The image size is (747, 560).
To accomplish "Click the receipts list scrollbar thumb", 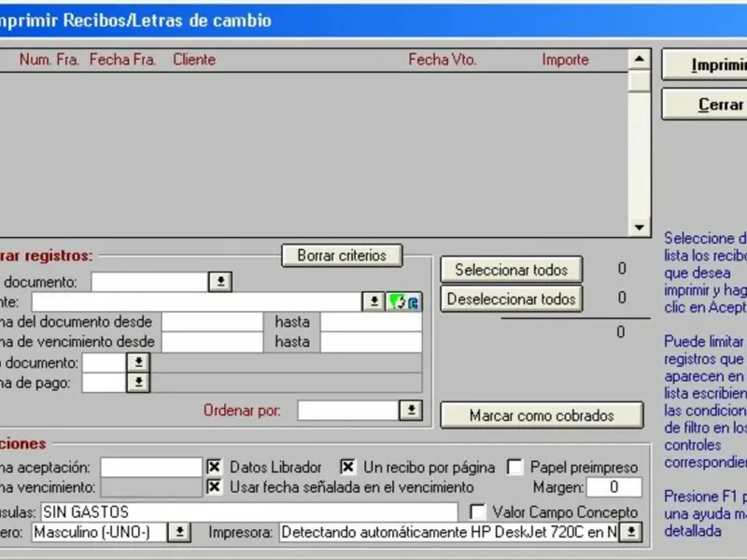I will click(640, 81).
